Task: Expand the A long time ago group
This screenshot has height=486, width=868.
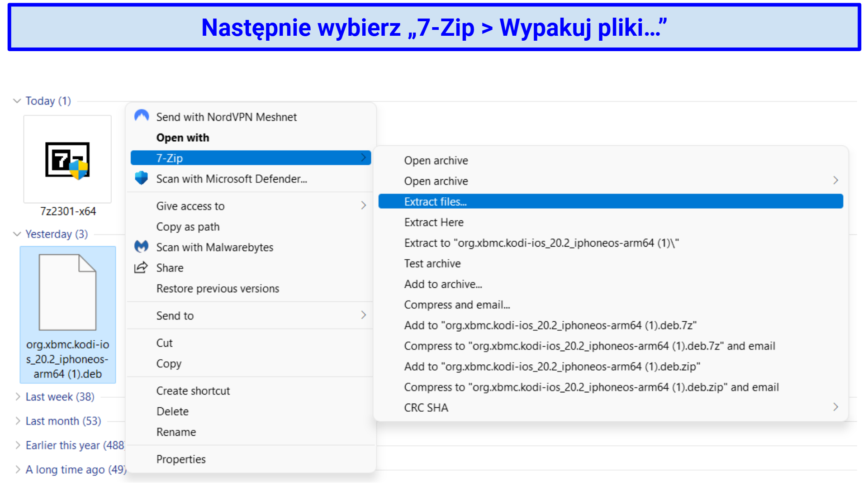Action: 18,469
